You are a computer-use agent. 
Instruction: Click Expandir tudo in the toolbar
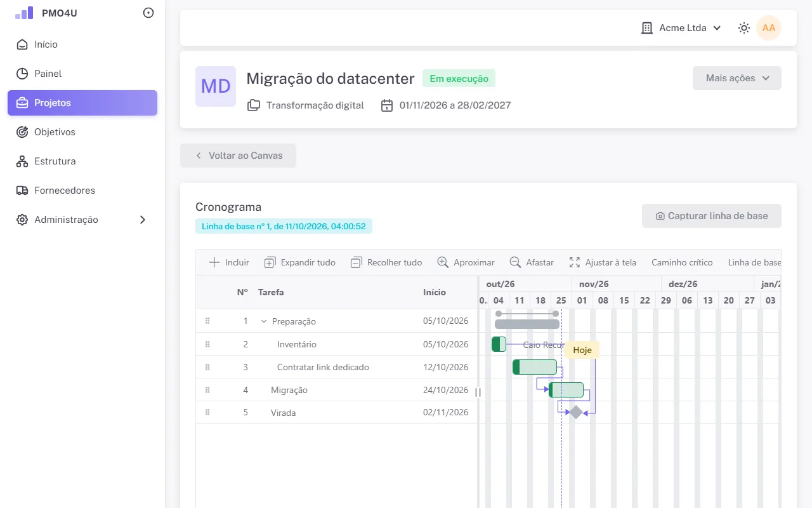300,262
